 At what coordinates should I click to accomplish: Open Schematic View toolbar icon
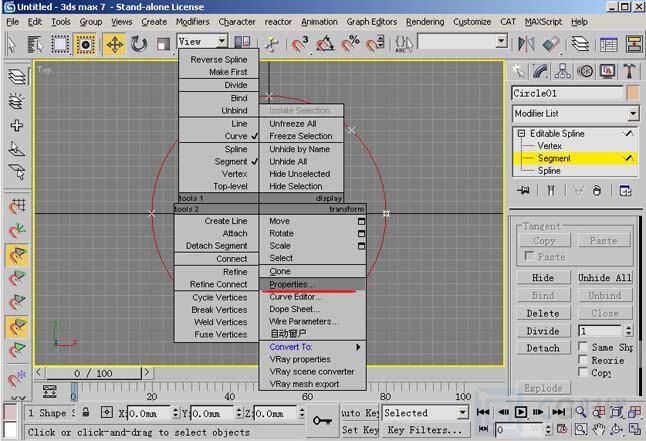[x=634, y=44]
